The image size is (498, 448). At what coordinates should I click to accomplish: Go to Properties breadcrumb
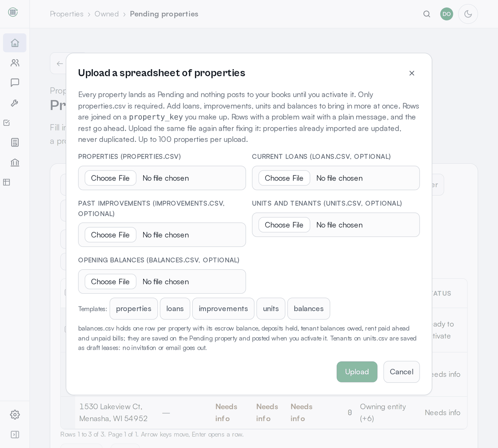point(67,14)
